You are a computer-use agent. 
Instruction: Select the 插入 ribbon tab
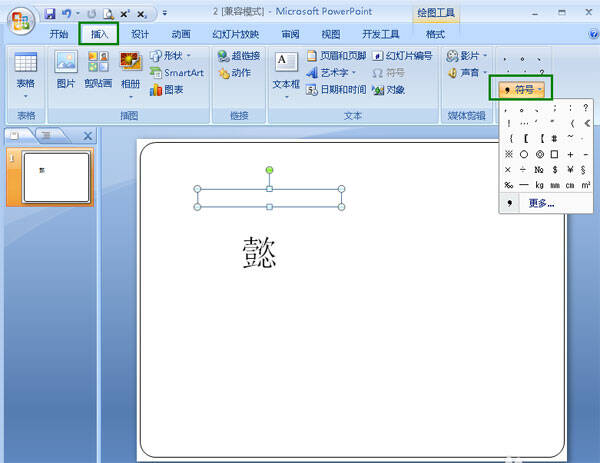[99, 34]
